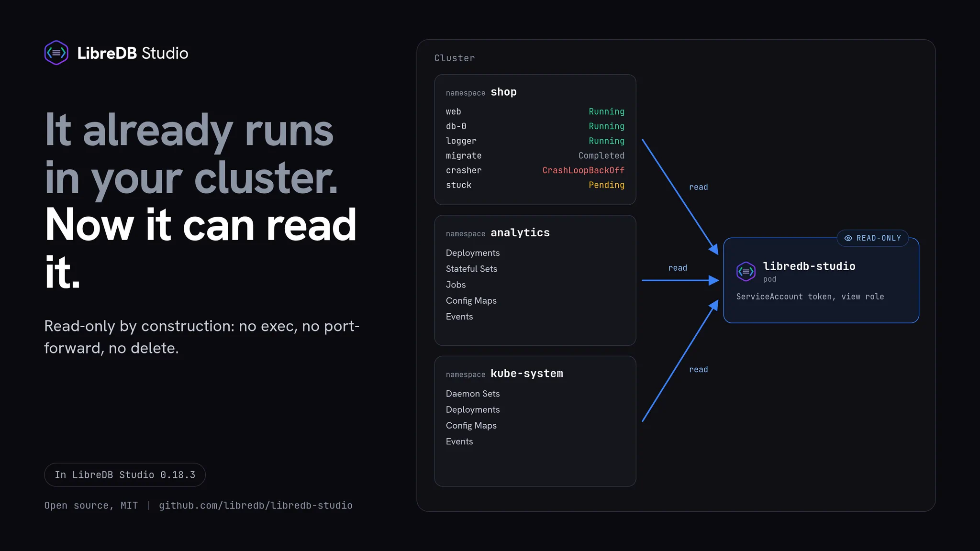Select the 'LibreDB Studio' brand title

133,53
